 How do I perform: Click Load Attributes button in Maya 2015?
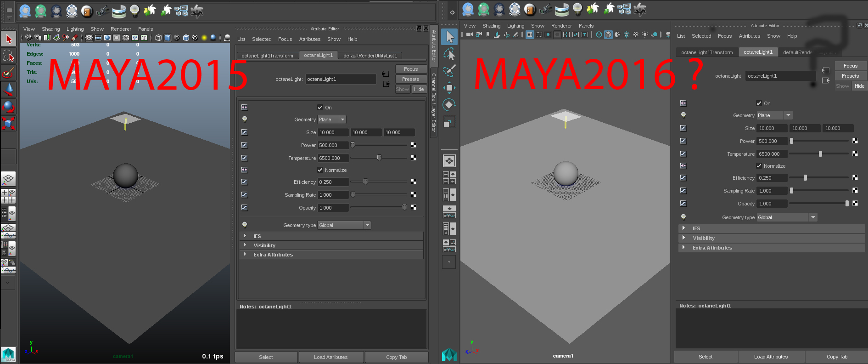331,357
